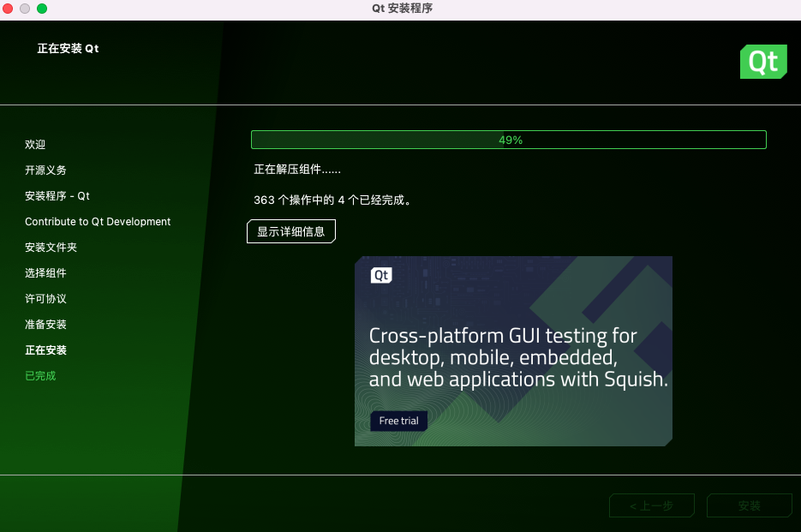Click the disabled 上一步 back button
The height and width of the screenshot is (532, 801).
652,505
